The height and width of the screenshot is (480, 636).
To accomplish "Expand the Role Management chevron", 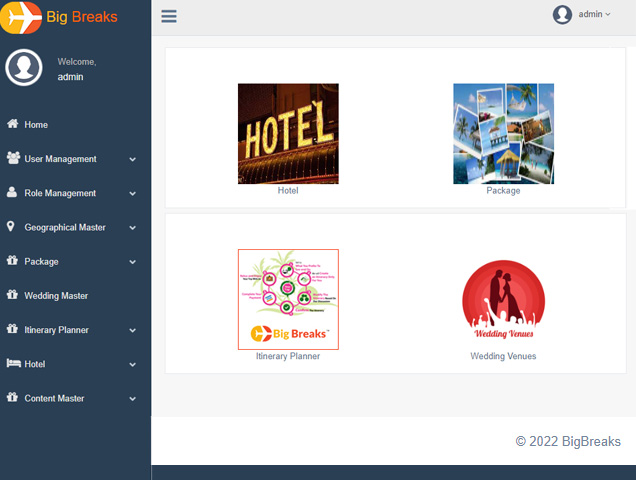I will pos(132,194).
